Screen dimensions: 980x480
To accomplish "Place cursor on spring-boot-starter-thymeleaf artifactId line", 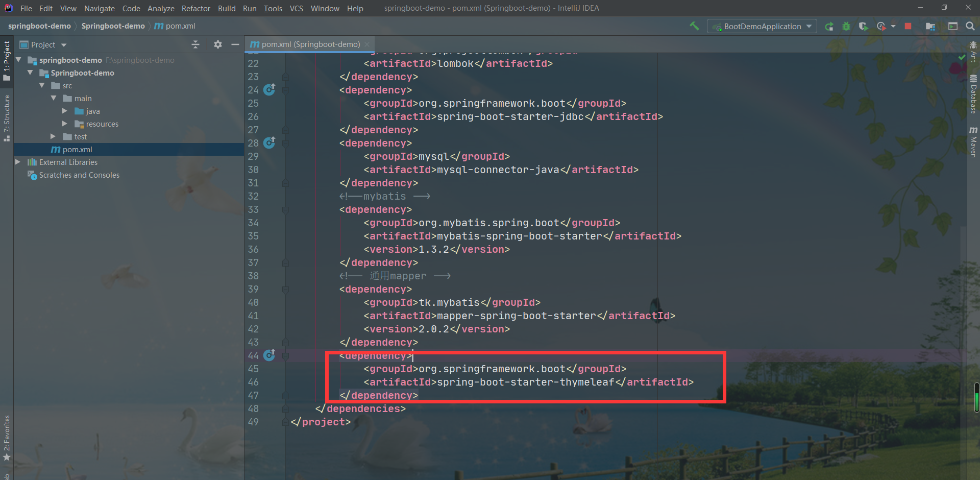I will click(x=529, y=382).
